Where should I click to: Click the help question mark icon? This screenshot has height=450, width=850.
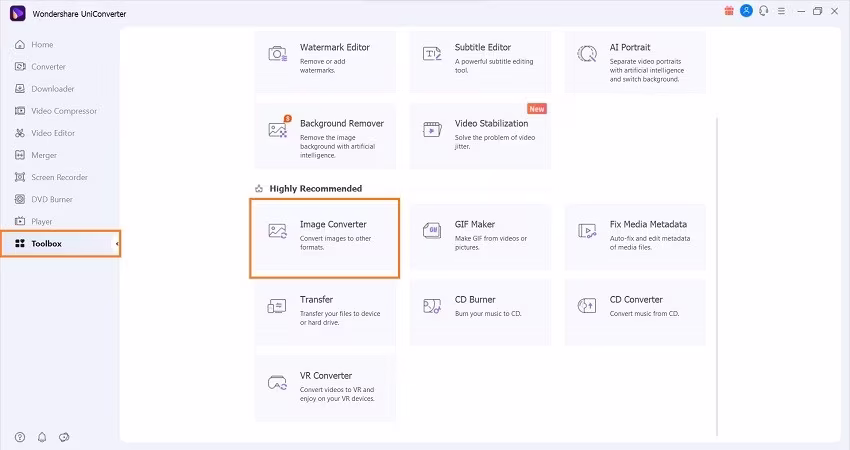[x=20, y=437]
